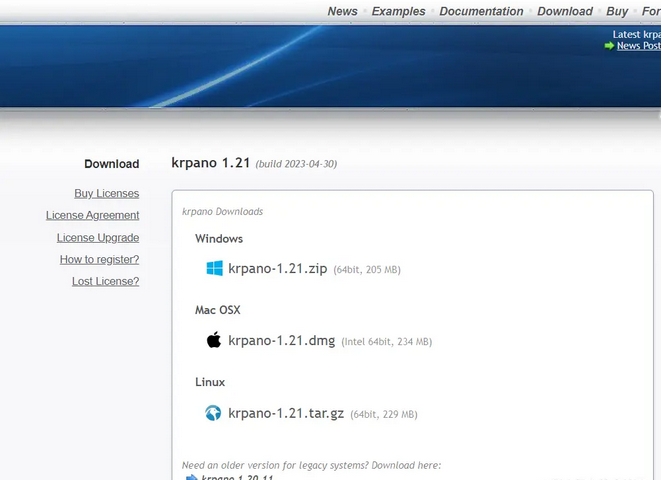Viewport: 662px width, 480px height.
Task: Click the (64bit, 229 MB) size text
Action: point(384,414)
